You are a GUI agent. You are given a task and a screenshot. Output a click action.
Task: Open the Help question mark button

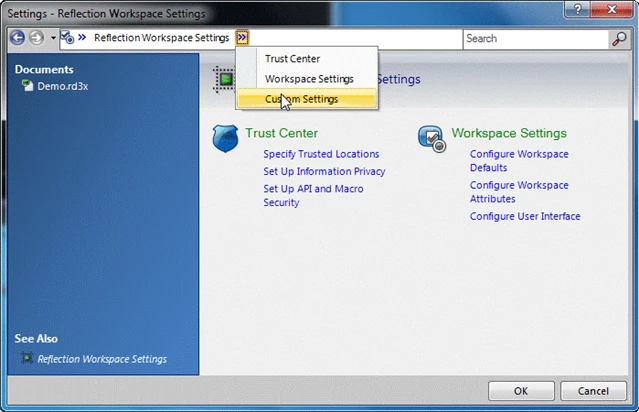[577, 9]
